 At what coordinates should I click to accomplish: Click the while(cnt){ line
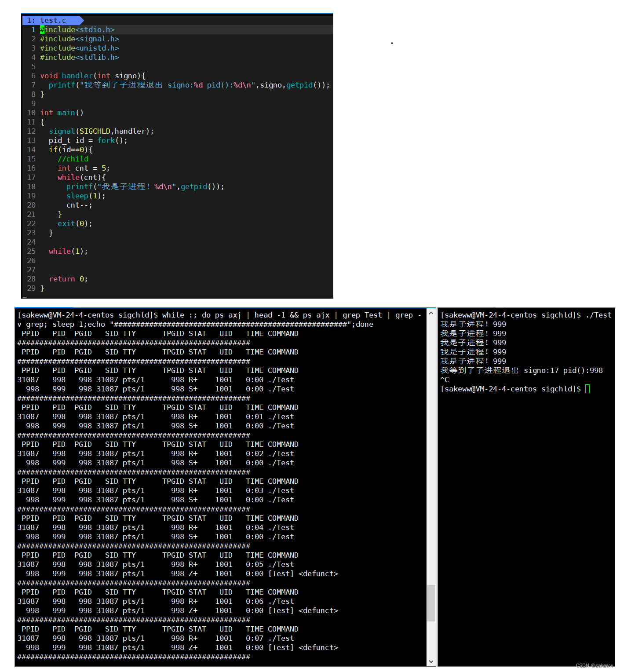click(81, 177)
